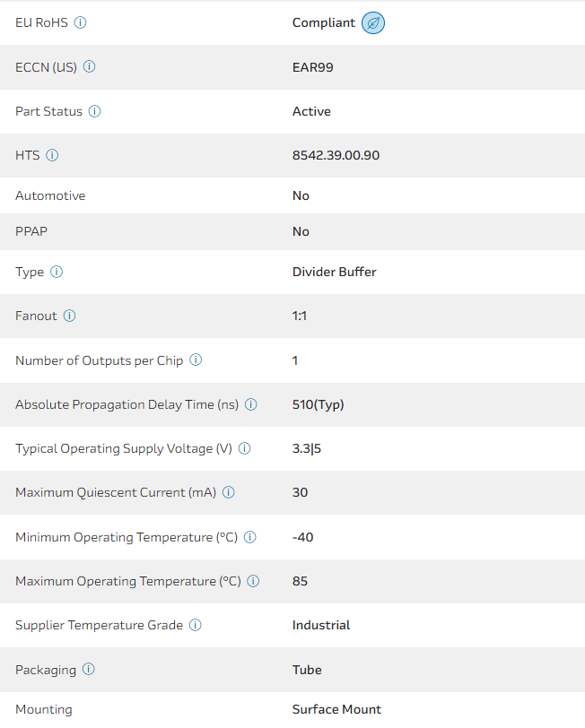
Task: Click the green leaf Compliant badge
Action: [x=373, y=23]
